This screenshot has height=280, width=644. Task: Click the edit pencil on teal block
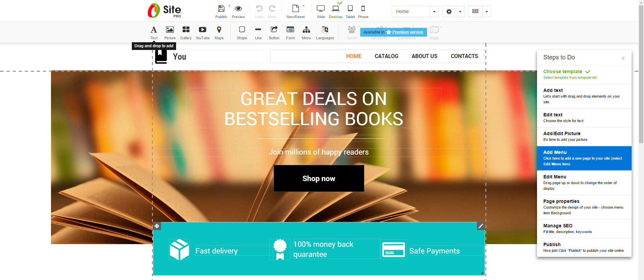[x=481, y=226]
